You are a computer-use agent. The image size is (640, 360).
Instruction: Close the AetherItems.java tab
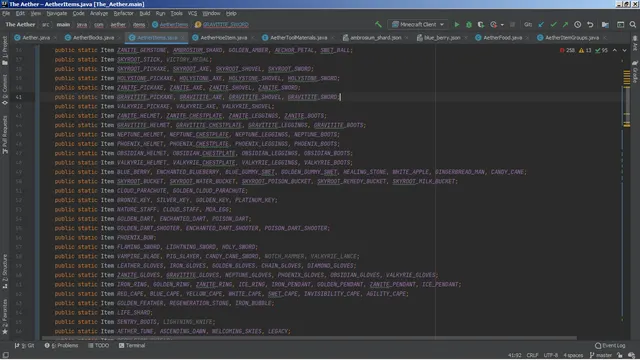tap(183, 38)
